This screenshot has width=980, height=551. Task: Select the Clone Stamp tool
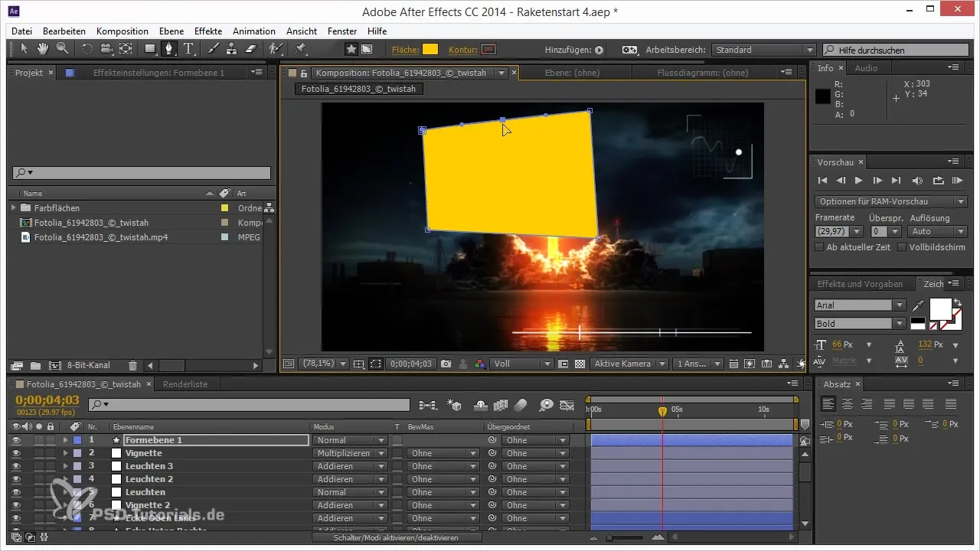coord(232,49)
